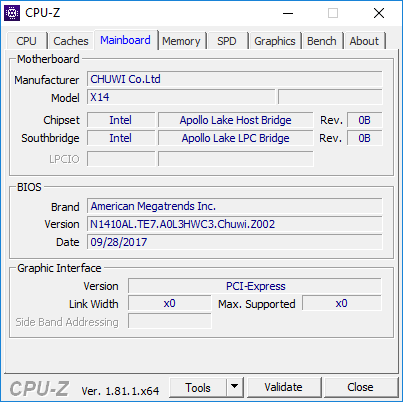
Task: Click BIOS version N1410AL.TE7.A0L3HWC3.Chuwi.Z002
Action: coord(235,224)
